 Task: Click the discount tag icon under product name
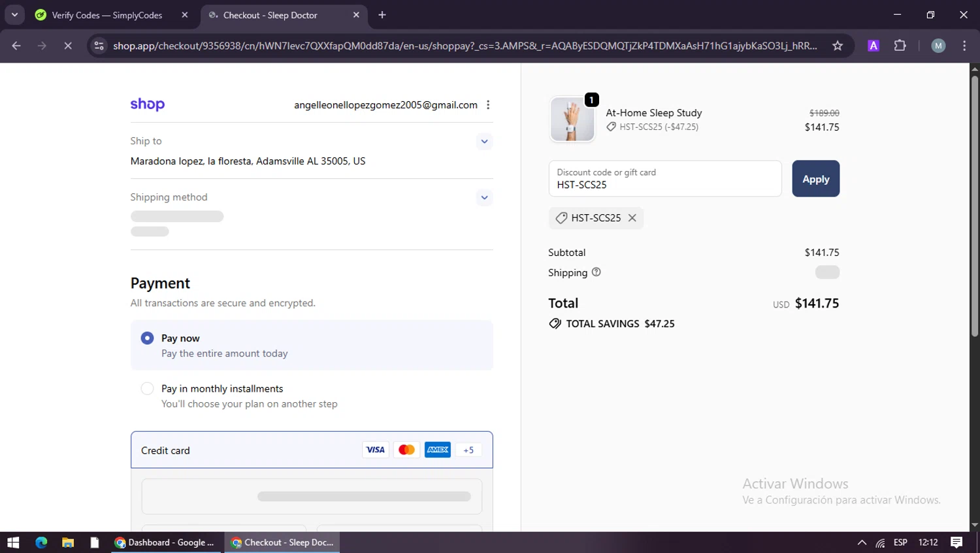click(611, 127)
